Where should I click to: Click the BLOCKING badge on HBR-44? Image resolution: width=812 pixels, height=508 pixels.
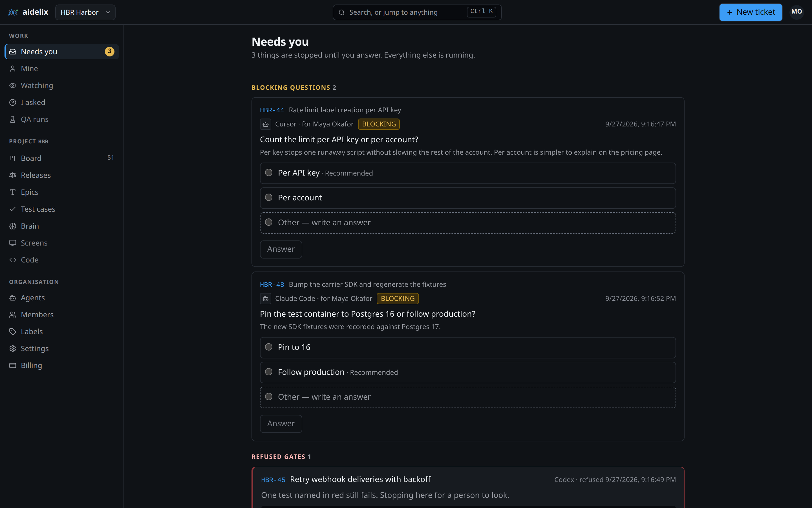[x=379, y=124]
